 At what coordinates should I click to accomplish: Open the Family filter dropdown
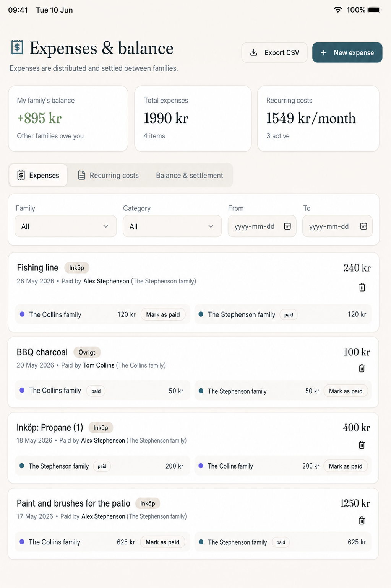(x=66, y=226)
